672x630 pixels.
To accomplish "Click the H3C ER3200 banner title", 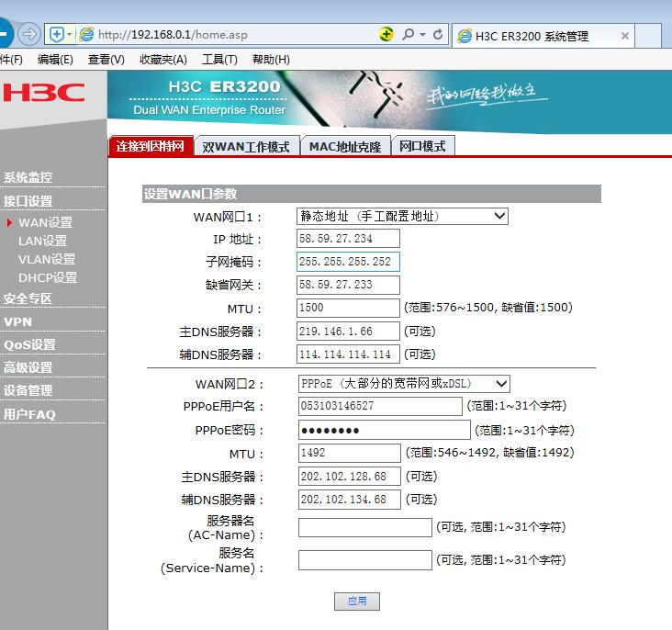I will tap(224, 86).
